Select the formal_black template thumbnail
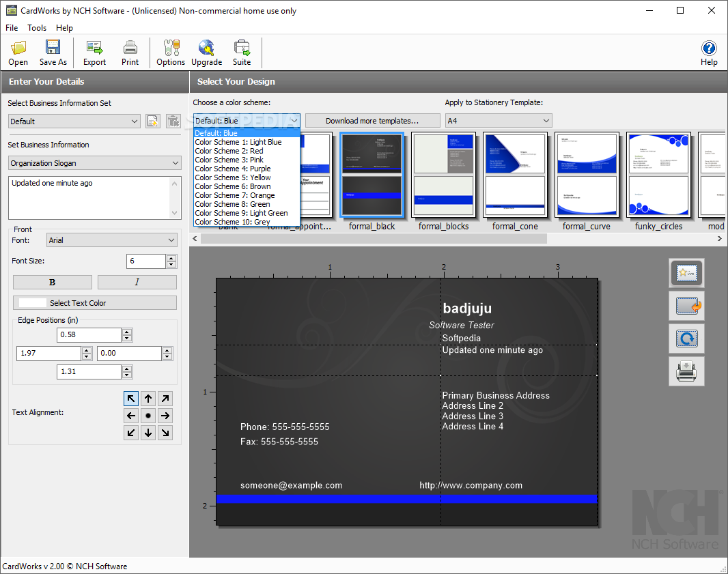The width and height of the screenshot is (728, 574). pyautogui.click(x=372, y=175)
